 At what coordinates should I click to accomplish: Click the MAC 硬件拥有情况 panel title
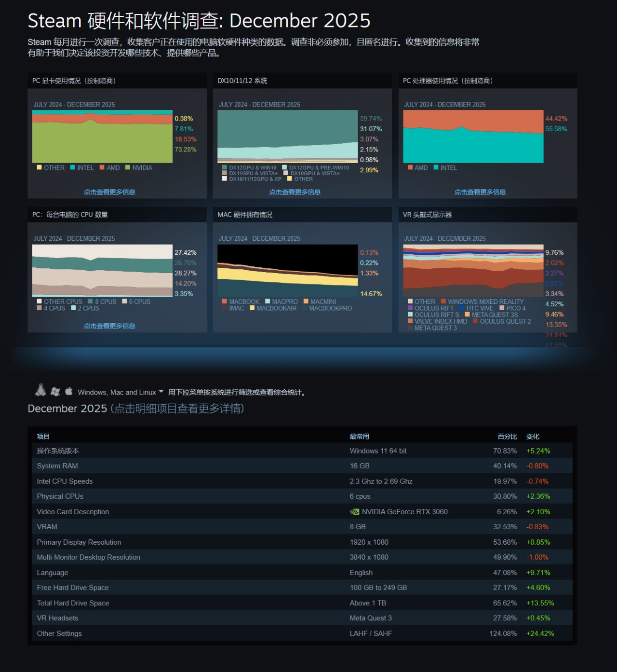(x=245, y=215)
